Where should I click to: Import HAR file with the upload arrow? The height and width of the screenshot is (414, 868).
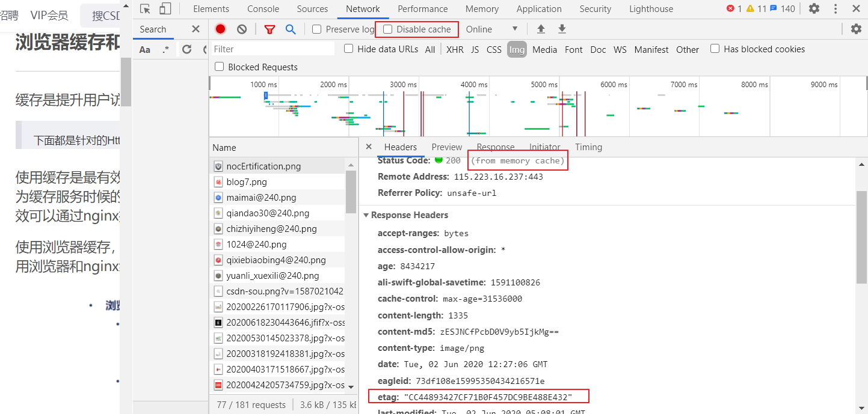coord(540,28)
